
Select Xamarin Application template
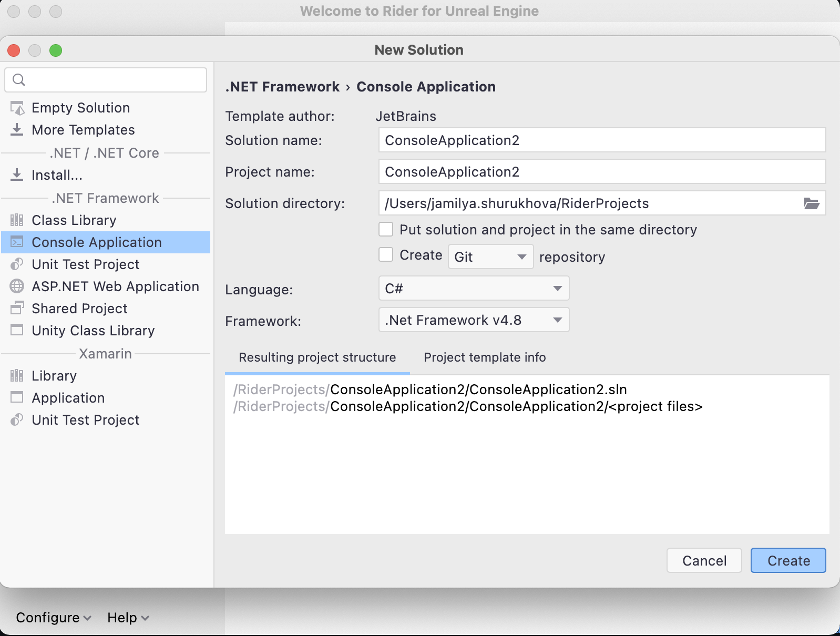coord(106,398)
